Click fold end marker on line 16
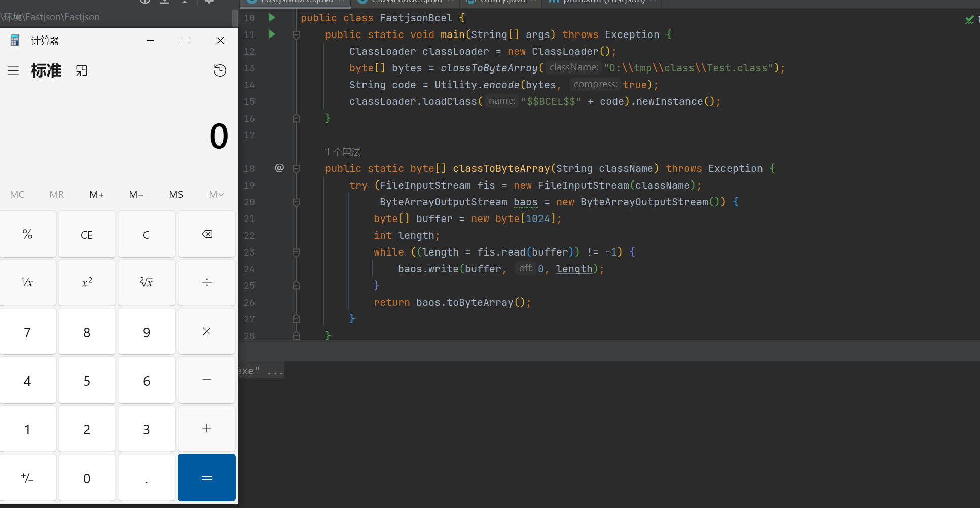 click(296, 118)
